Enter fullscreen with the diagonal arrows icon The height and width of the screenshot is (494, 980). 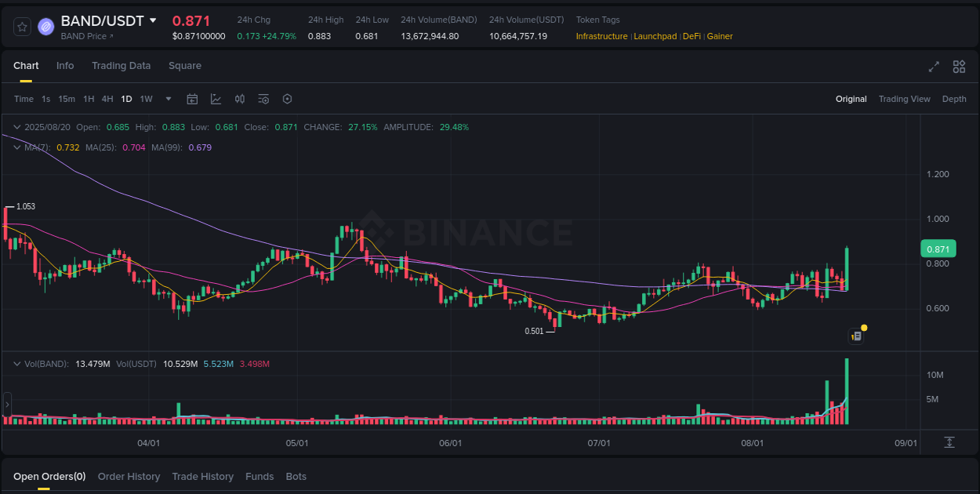pos(934,67)
